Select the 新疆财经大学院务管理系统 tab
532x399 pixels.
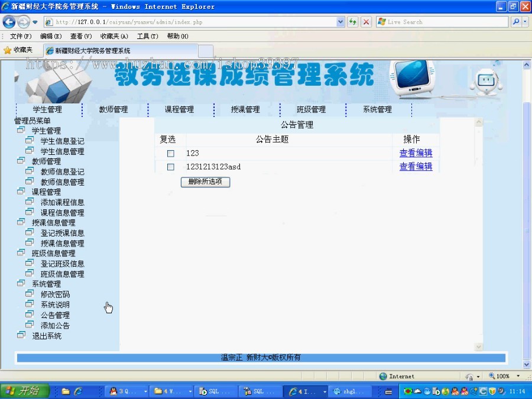pyautogui.click(x=121, y=51)
